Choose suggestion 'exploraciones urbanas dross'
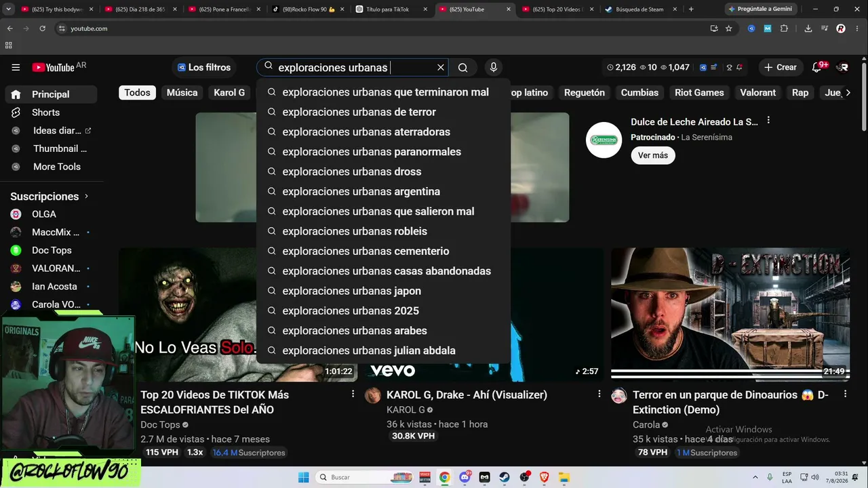This screenshot has height=488, width=868. pyautogui.click(x=383, y=171)
